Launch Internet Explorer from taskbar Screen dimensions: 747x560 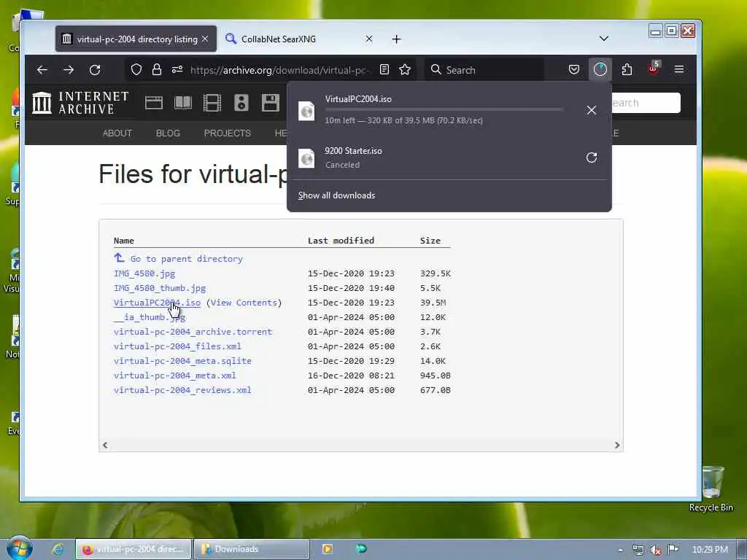click(58, 549)
